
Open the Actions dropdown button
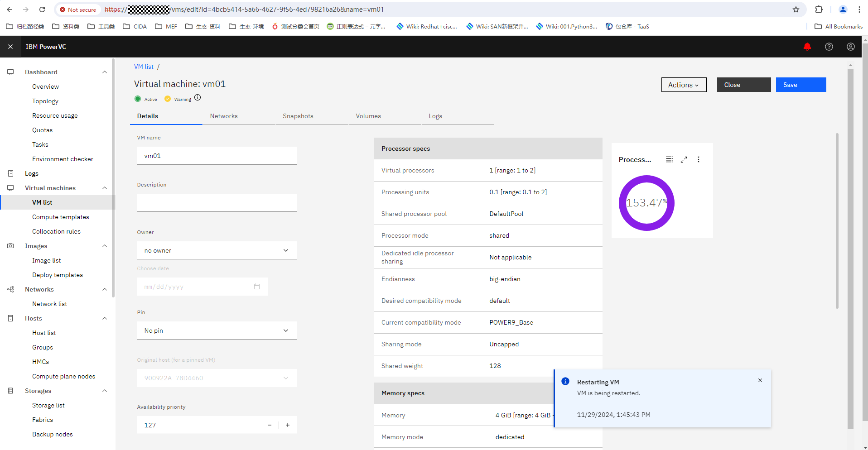pyautogui.click(x=684, y=85)
